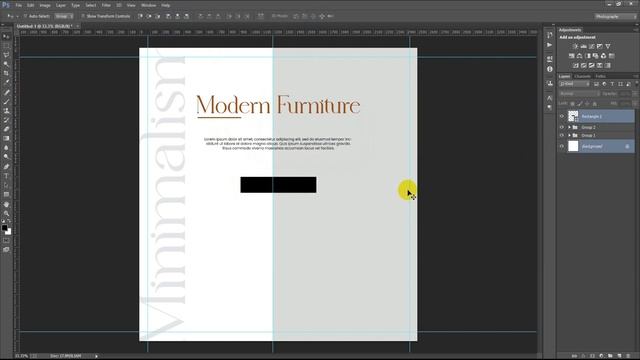Add Photo Filter adjustment
This screenshot has height=360, width=640.
(x=596, y=56)
